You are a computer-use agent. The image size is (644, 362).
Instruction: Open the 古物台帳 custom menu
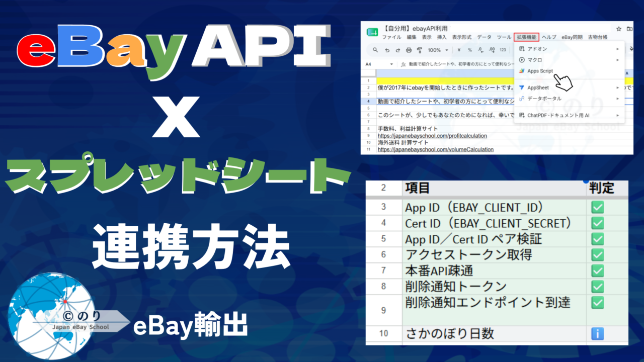(598, 37)
